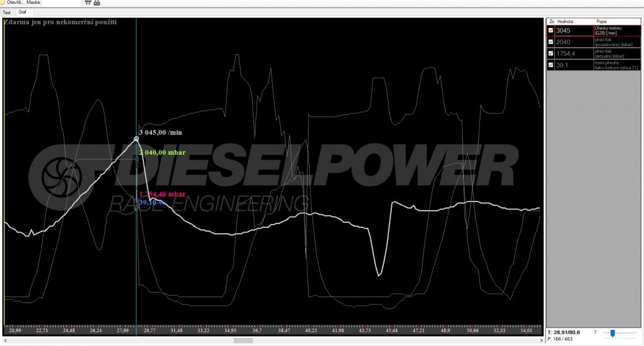Click time axis label 38,47
This screenshot has height=346, width=644.
coord(283,331)
